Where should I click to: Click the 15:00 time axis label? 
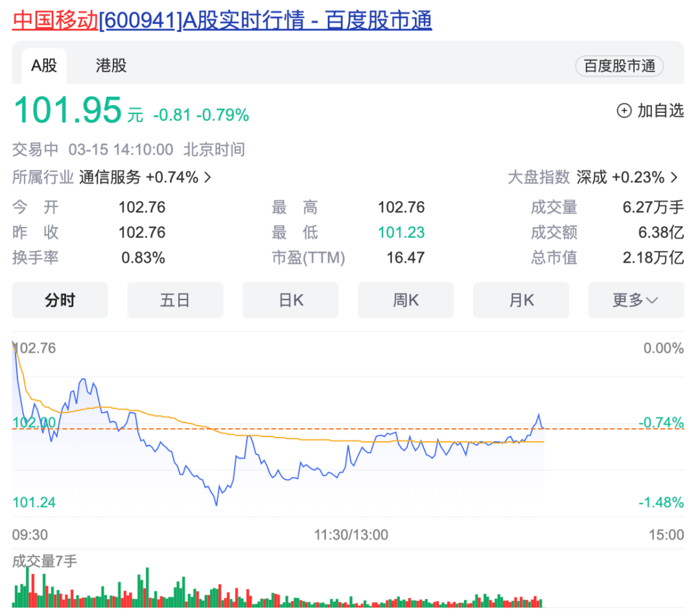click(x=666, y=535)
